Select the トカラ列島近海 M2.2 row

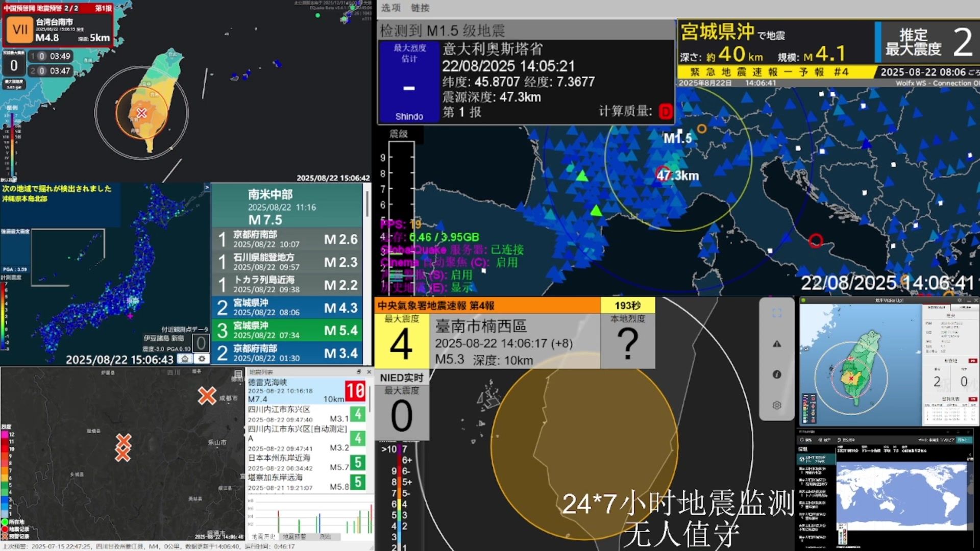click(287, 285)
